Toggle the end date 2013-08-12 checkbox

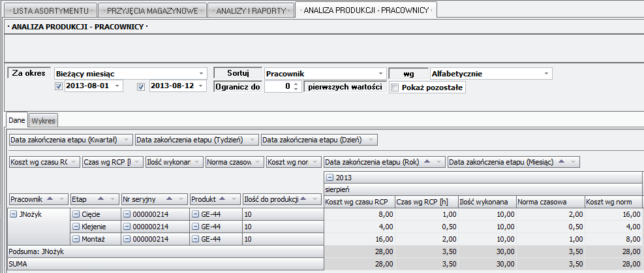coord(141,87)
